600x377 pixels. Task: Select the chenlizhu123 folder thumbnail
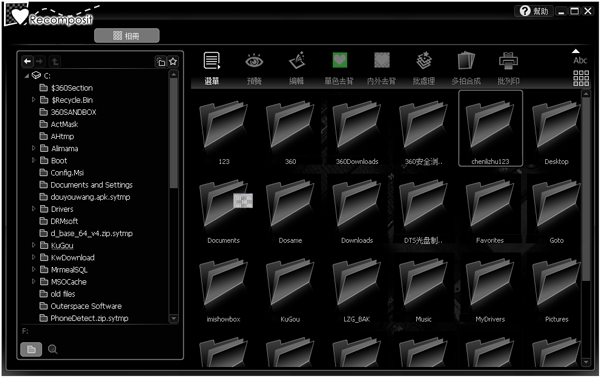490,129
